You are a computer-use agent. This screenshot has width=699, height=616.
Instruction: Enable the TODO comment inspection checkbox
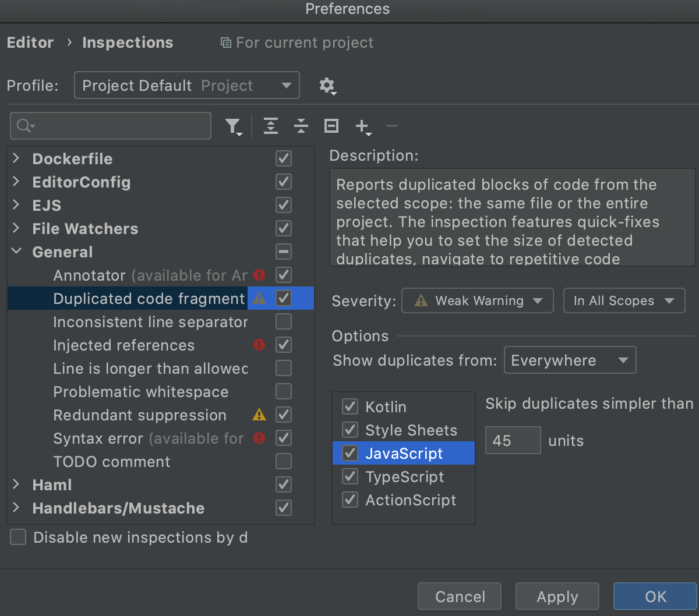283,461
